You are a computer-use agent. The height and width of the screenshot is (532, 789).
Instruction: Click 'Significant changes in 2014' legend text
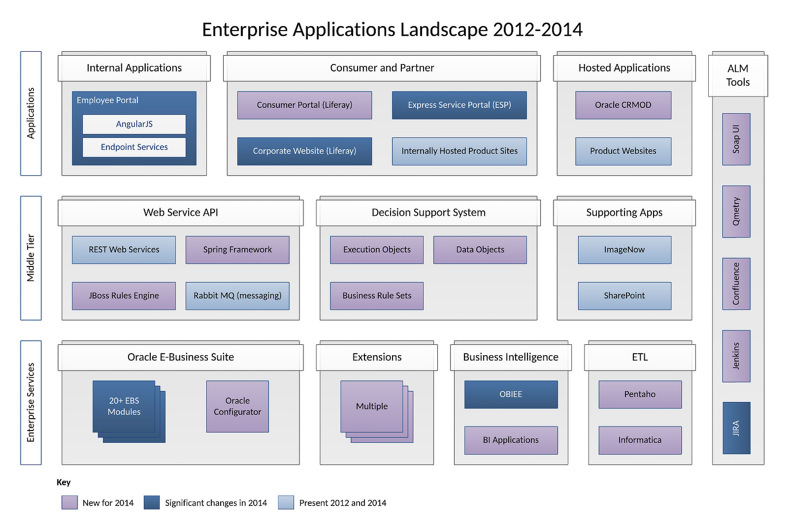(216, 503)
